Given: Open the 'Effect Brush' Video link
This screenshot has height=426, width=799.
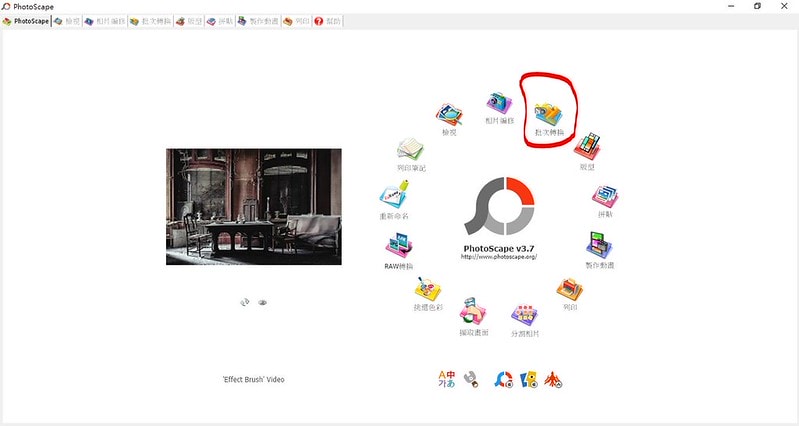Looking at the screenshot, I should pos(253,379).
